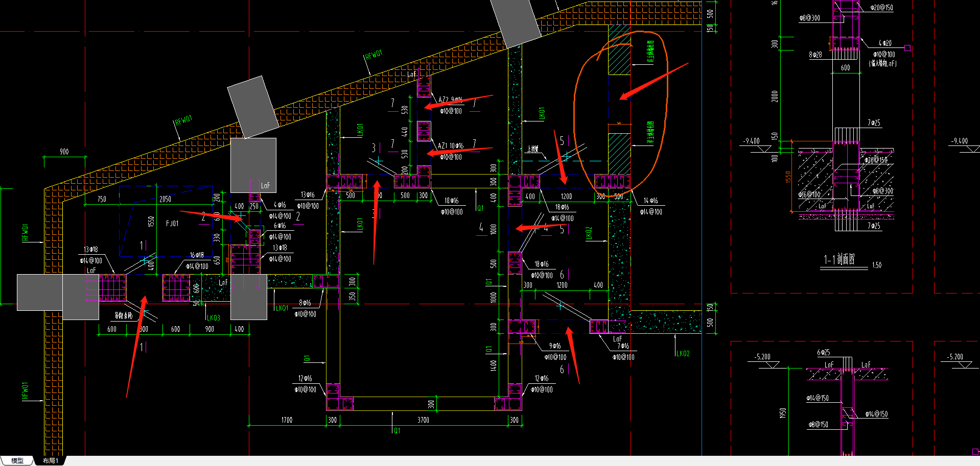Select the 9Φ16 rebar annotation

tap(555, 346)
